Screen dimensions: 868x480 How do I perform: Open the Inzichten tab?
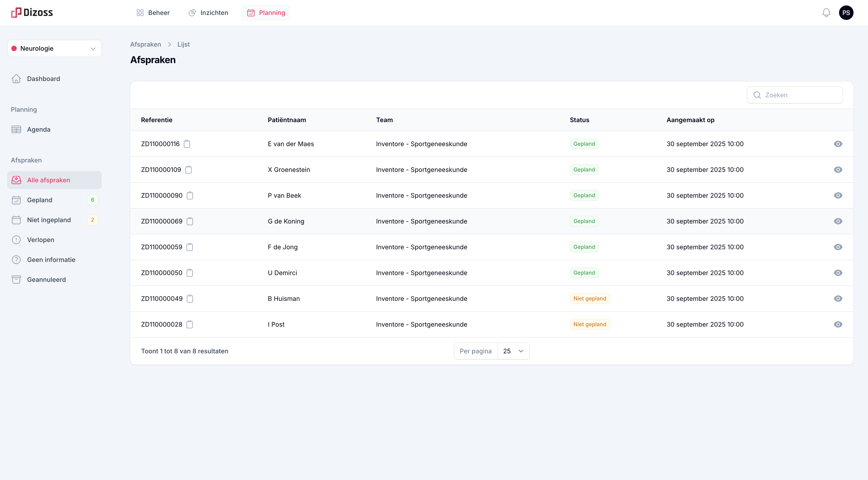click(208, 13)
